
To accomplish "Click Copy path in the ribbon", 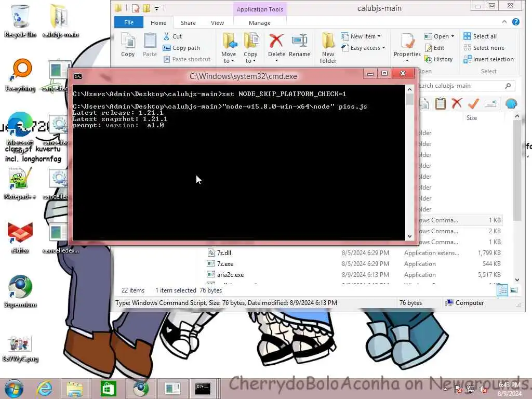I will click(181, 48).
